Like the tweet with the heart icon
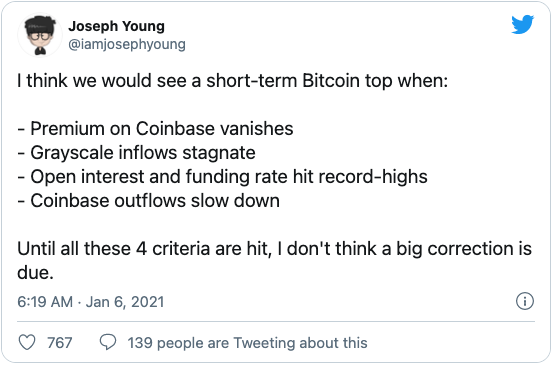 click(x=27, y=342)
